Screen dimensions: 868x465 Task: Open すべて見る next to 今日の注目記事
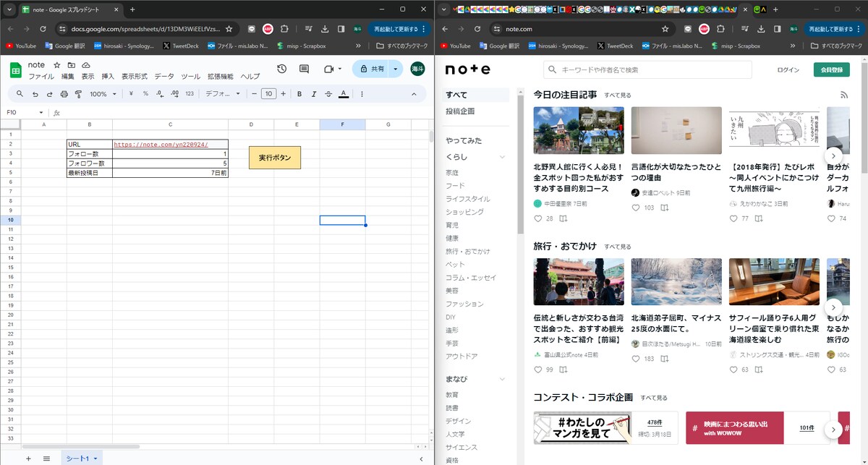click(618, 95)
